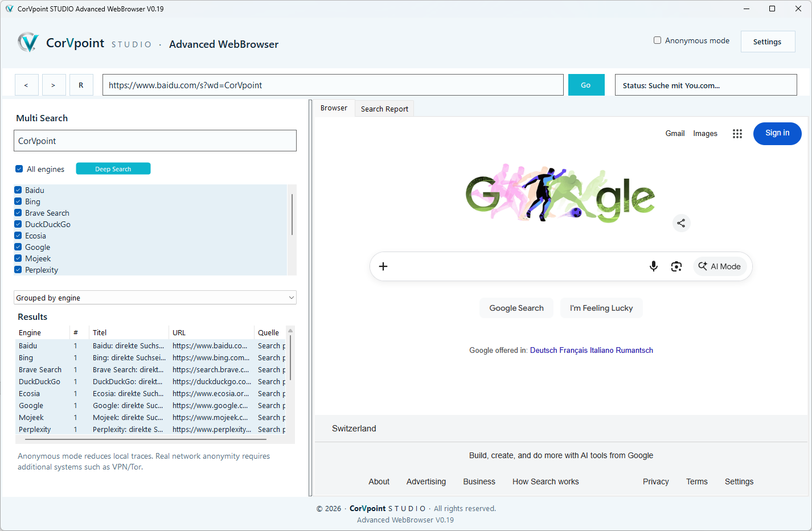812x531 pixels.
Task: Sign in to Google
Action: [x=777, y=133]
